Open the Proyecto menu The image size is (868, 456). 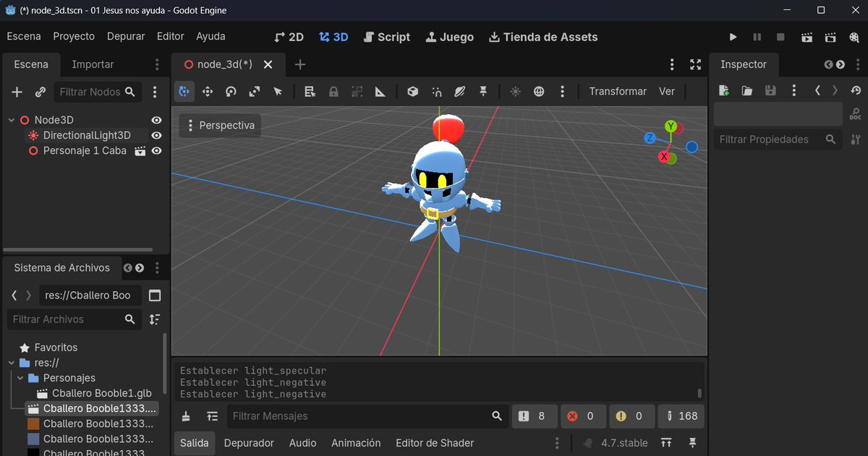tap(74, 36)
